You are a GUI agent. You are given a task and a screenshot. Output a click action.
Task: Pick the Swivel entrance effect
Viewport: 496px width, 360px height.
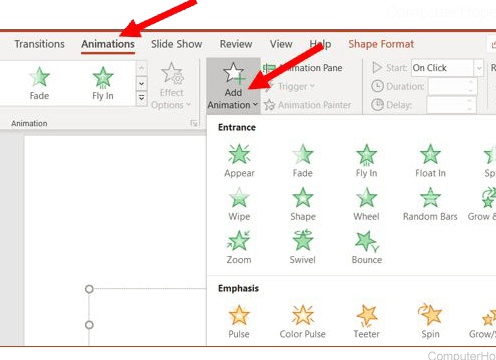(x=303, y=247)
